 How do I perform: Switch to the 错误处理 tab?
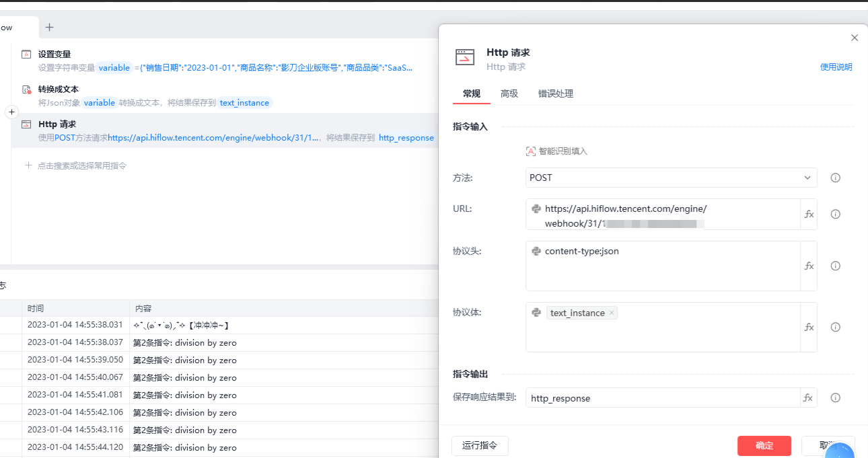556,93
